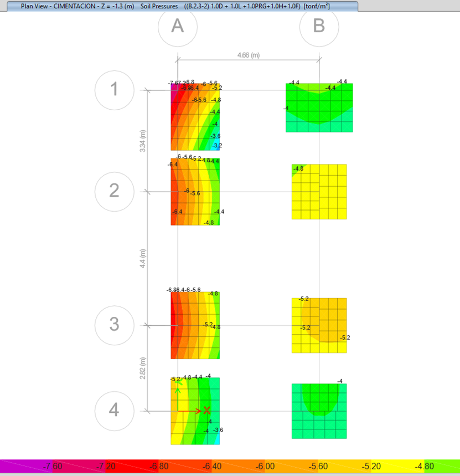
Task: Click grid bubble A at the top
Action: click(177, 26)
